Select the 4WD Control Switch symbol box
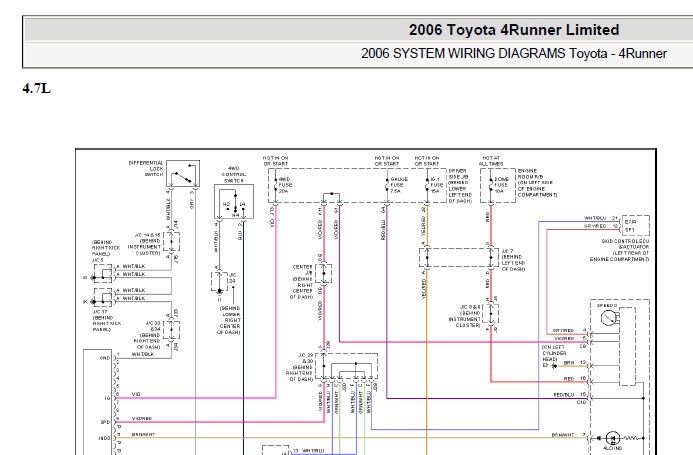The width and height of the screenshot is (693, 455). (x=234, y=202)
